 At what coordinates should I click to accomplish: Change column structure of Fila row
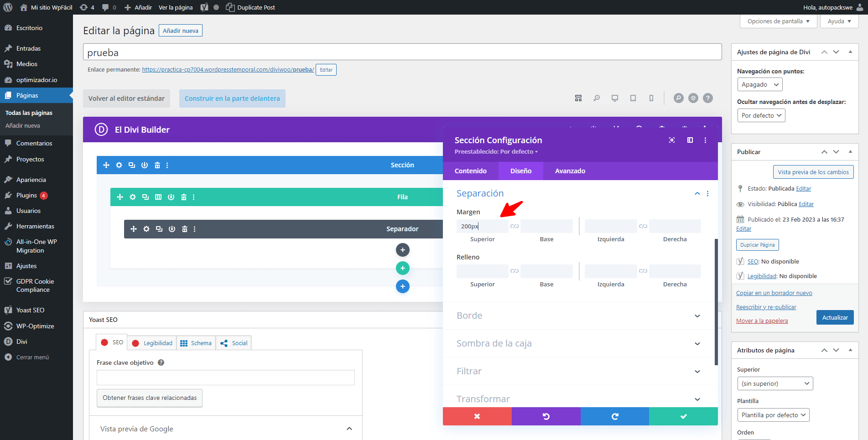pos(158,197)
